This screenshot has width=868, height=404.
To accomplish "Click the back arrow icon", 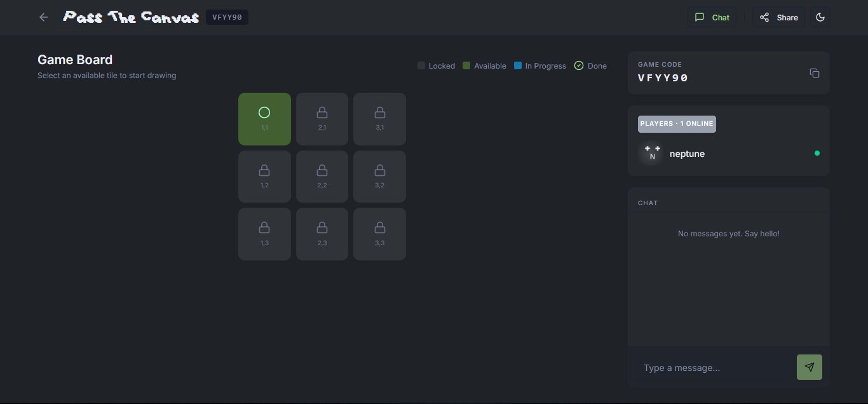I will point(44,17).
